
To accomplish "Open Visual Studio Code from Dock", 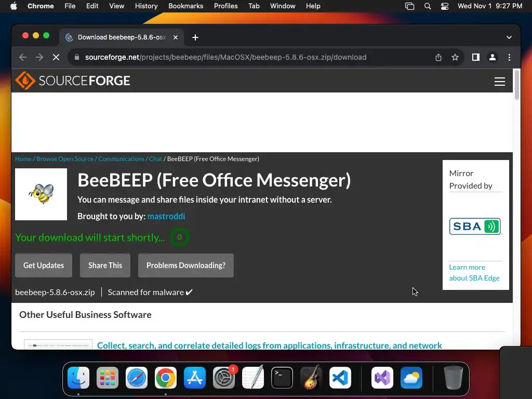I will click(x=340, y=378).
